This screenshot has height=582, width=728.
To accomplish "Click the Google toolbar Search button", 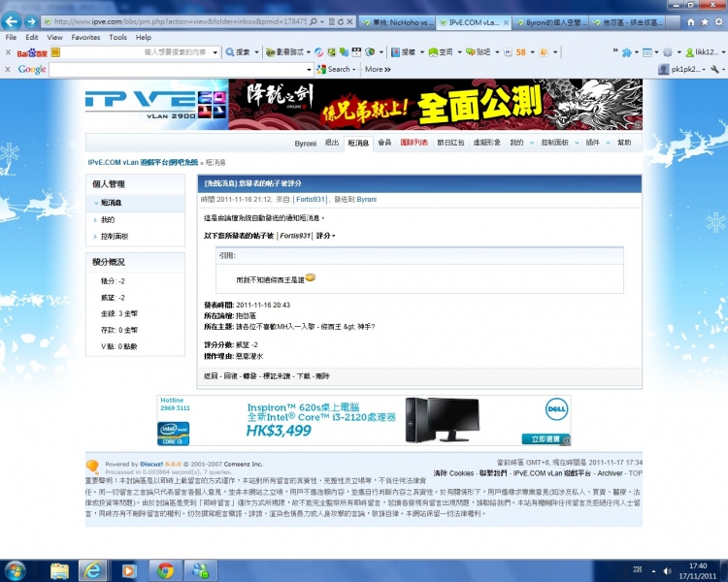I will click(x=333, y=69).
